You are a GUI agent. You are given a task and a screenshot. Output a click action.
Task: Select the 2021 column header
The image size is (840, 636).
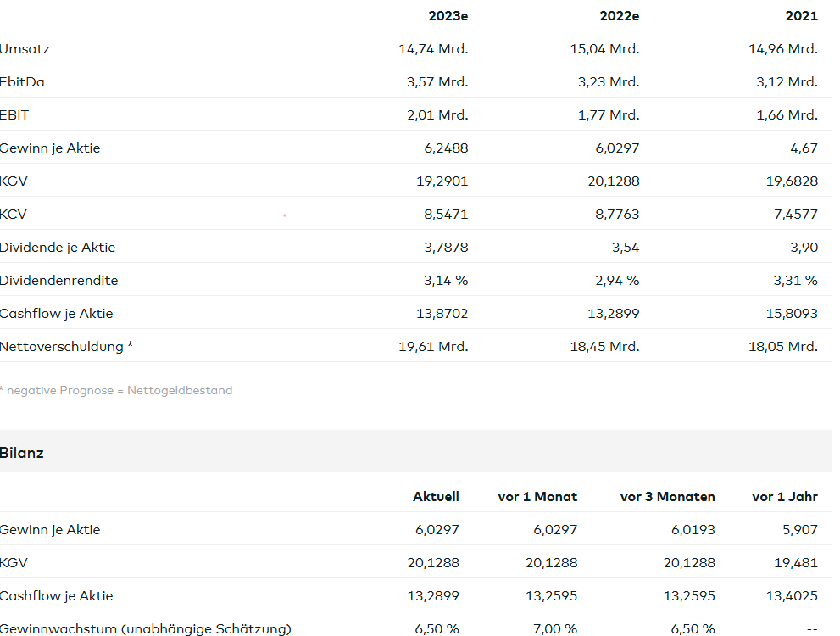point(801,16)
